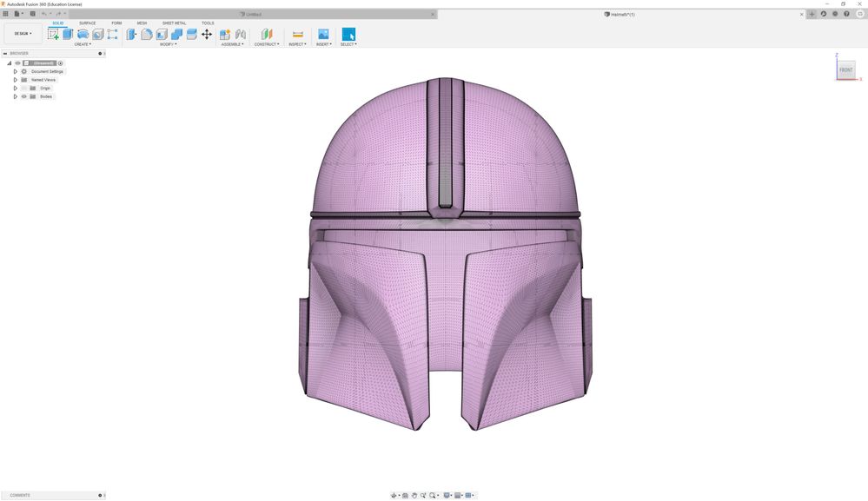Image resolution: width=868 pixels, height=501 pixels.
Task: Open the Construct dropdown menu
Action: (267, 44)
